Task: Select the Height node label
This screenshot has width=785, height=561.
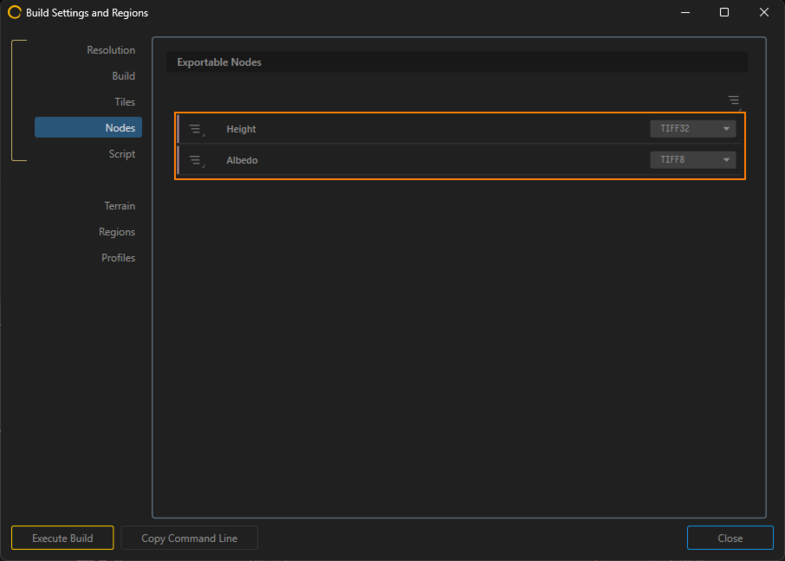Action: coord(241,129)
